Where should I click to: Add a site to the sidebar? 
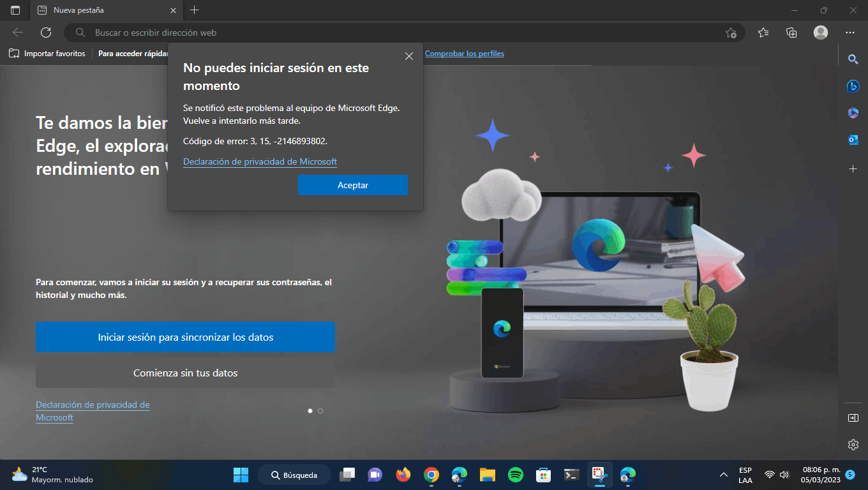pos(853,169)
